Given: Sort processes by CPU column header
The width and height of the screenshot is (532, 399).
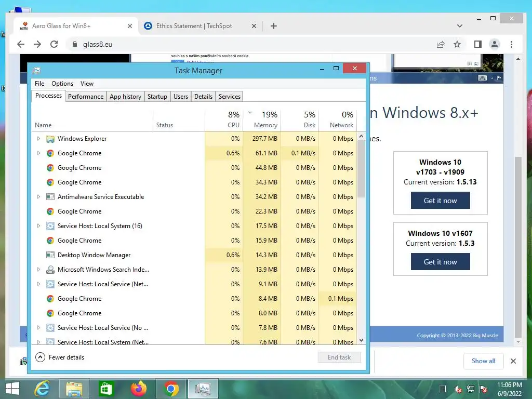Looking at the screenshot, I should pos(224,120).
